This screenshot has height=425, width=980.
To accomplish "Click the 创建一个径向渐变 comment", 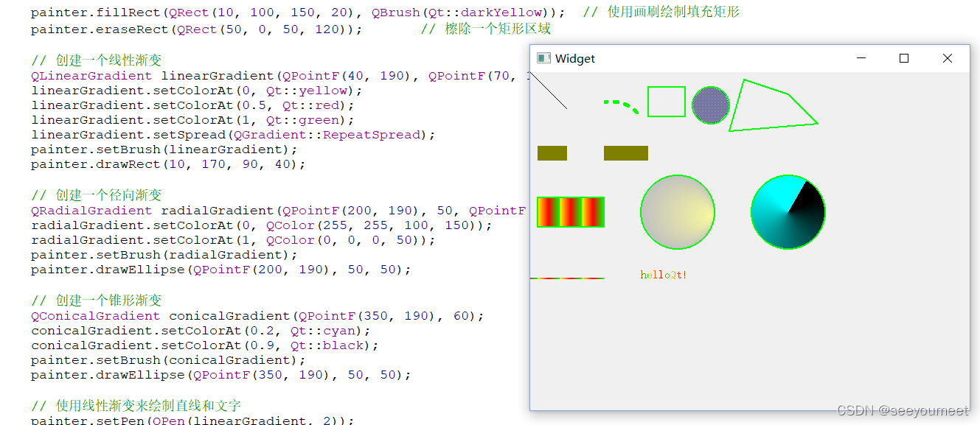I will [x=96, y=195].
